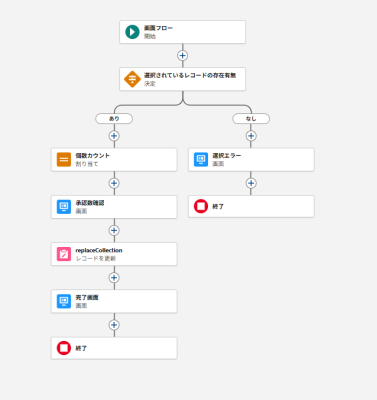Viewport: 377px width, 400px height.
Task: Add element after the 選択エラー screen node
Action: pyautogui.click(x=251, y=183)
